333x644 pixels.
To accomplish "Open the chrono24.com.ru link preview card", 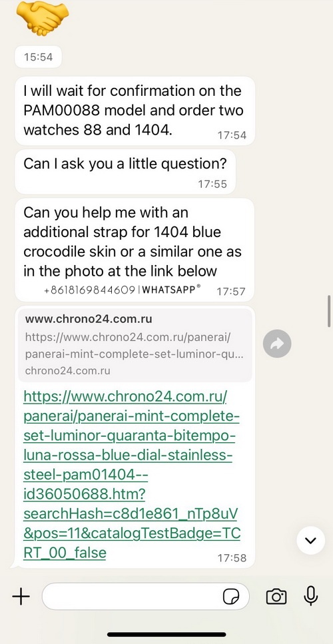I will coord(135,345).
